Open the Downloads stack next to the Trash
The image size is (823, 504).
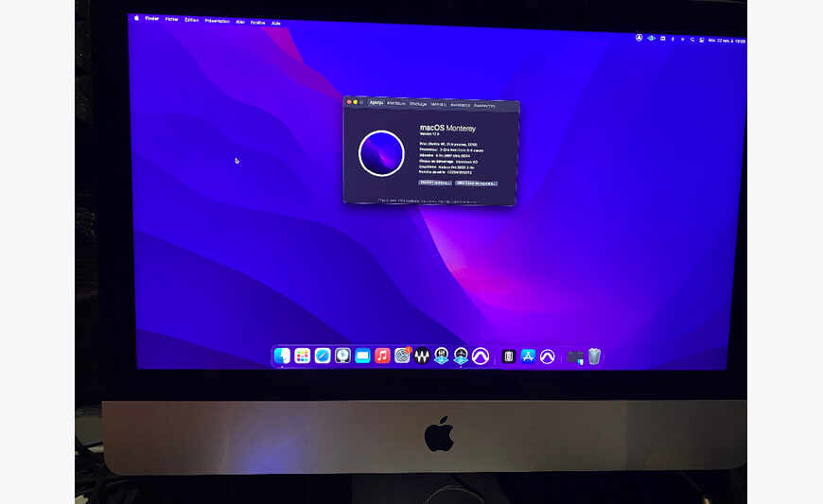coord(575,357)
